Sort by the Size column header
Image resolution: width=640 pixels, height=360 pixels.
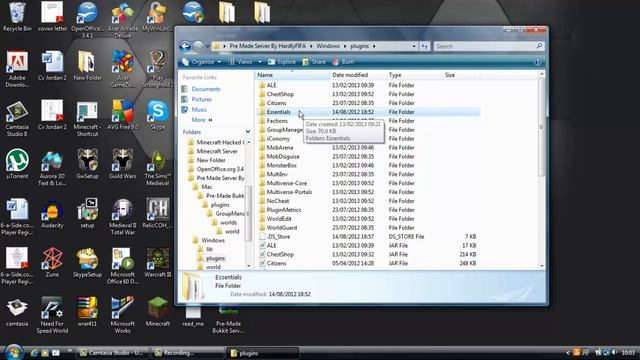click(x=461, y=75)
